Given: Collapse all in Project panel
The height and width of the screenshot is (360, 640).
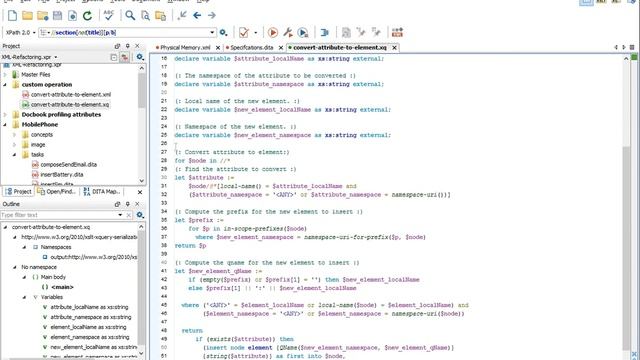Looking at the screenshot, I should coord(114,57).
